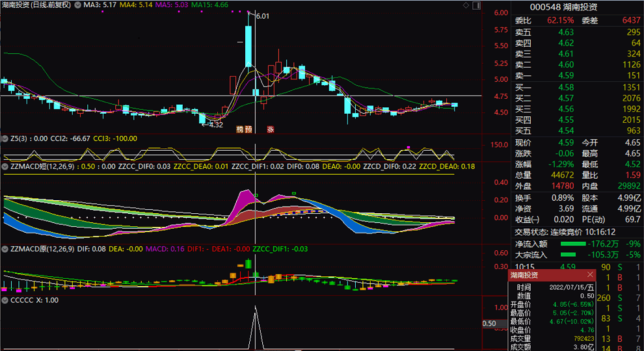The image size is (644, 351).
Task: Select the 买四 4.55 bid row
Action: (x=578, y=120)
